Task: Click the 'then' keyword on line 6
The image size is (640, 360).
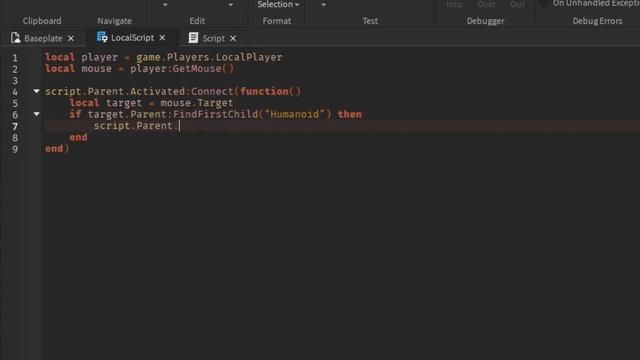Action: tap(349, 114)
